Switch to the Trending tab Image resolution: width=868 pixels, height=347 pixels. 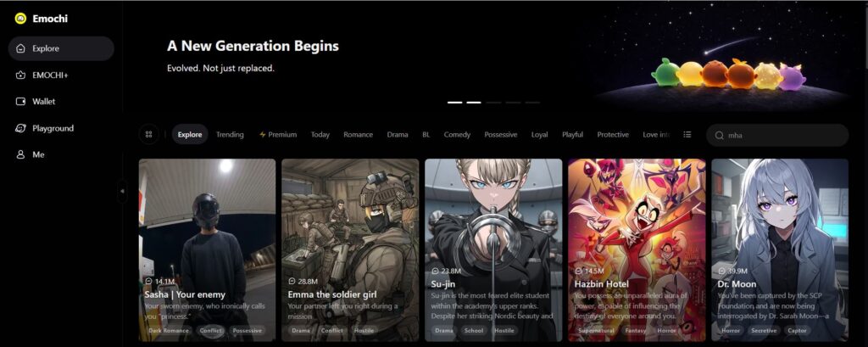[230, 134]
